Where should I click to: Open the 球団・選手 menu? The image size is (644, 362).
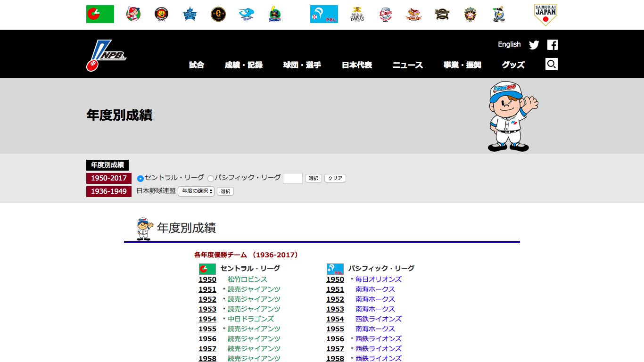coord(302,65)
